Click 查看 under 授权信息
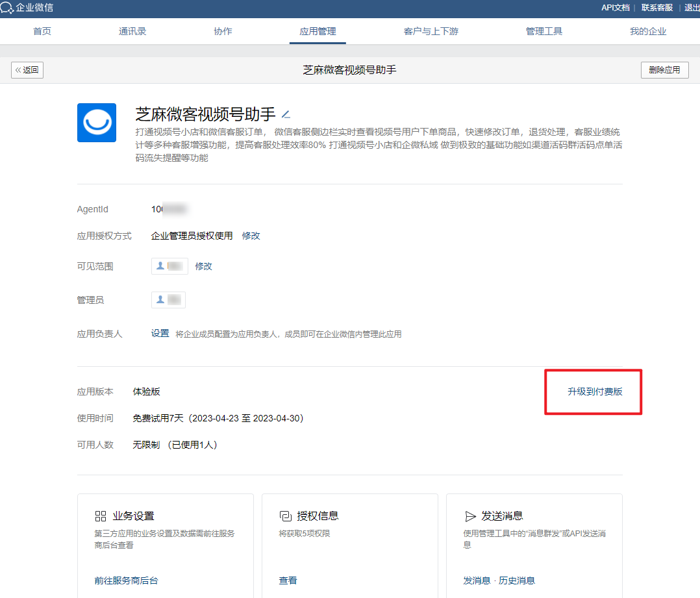 [x=288, y=580]
